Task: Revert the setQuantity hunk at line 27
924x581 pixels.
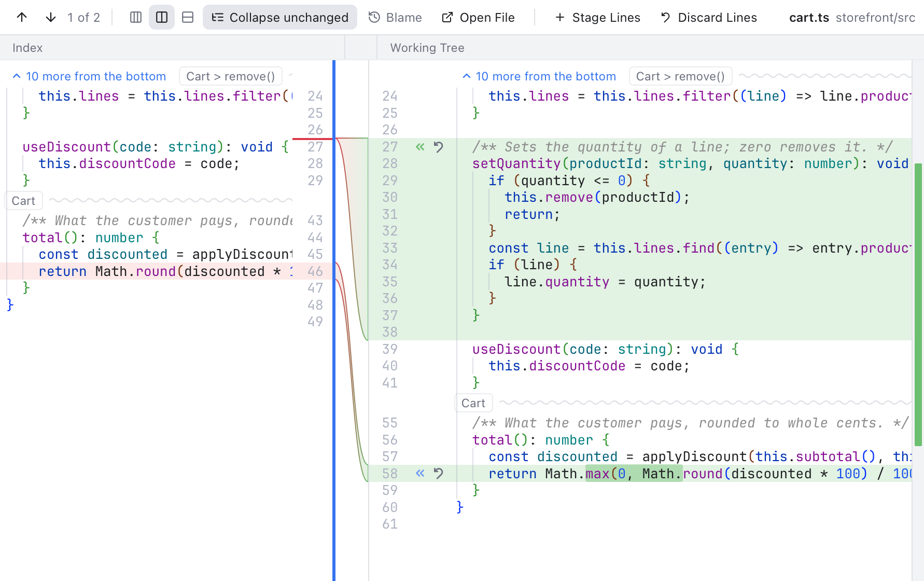Action: tap(439, 147)
